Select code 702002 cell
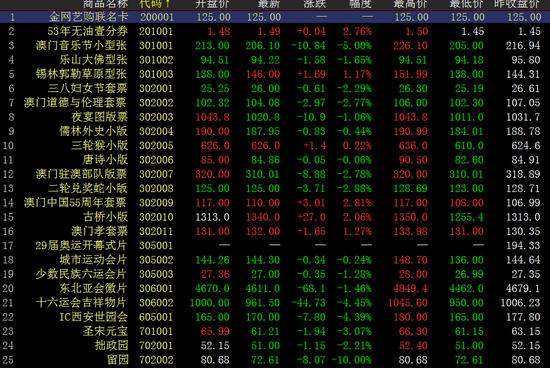This screenshot has height=368, width=550. (x=156, y=360)
